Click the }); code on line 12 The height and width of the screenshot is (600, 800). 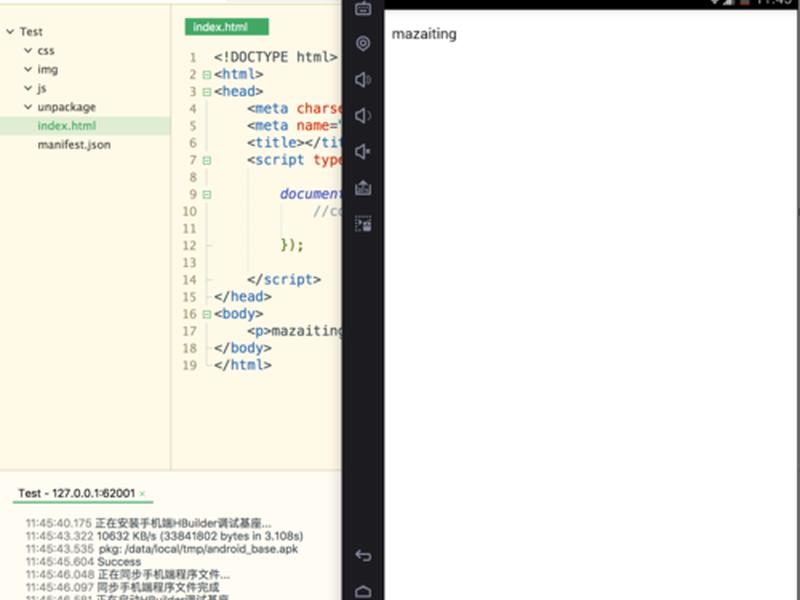coord(292,245)
